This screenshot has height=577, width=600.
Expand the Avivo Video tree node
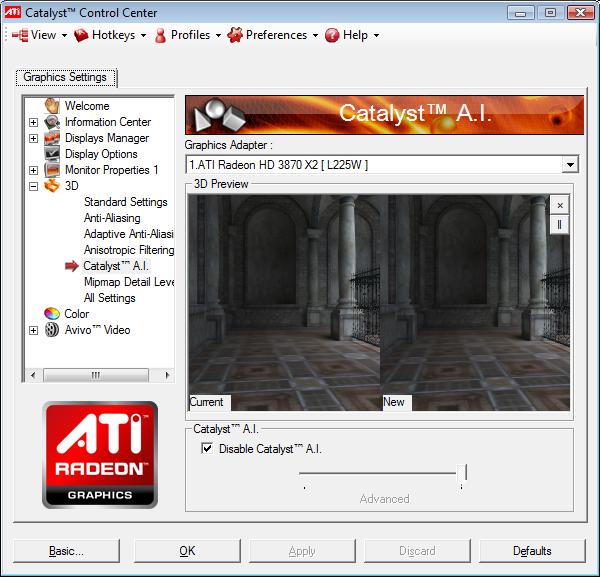(x=33, y=330)
